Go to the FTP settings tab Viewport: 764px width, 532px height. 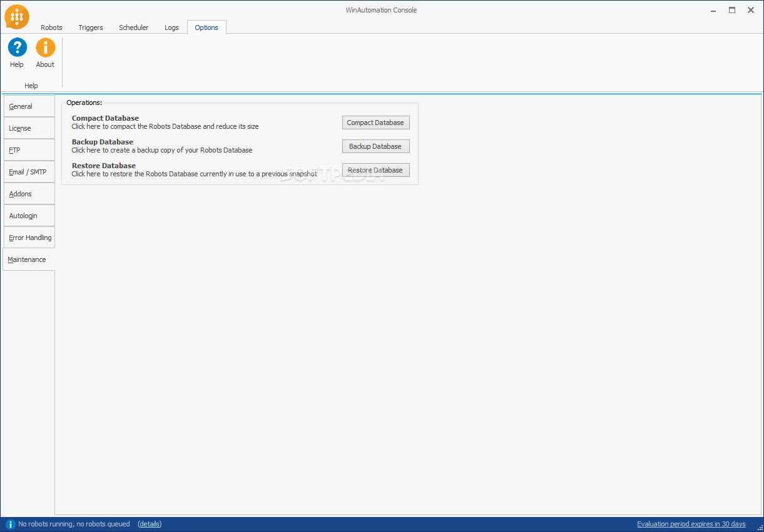coord(29,150)
